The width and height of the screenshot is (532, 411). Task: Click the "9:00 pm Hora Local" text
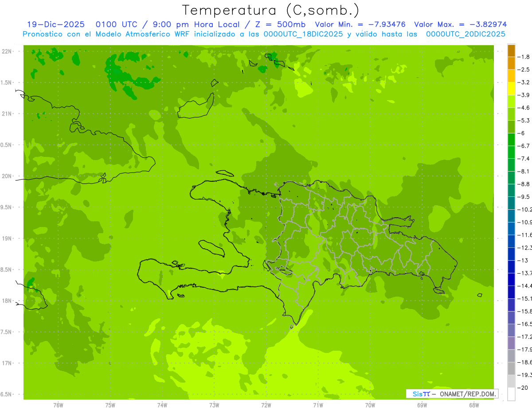click(196, 24)
